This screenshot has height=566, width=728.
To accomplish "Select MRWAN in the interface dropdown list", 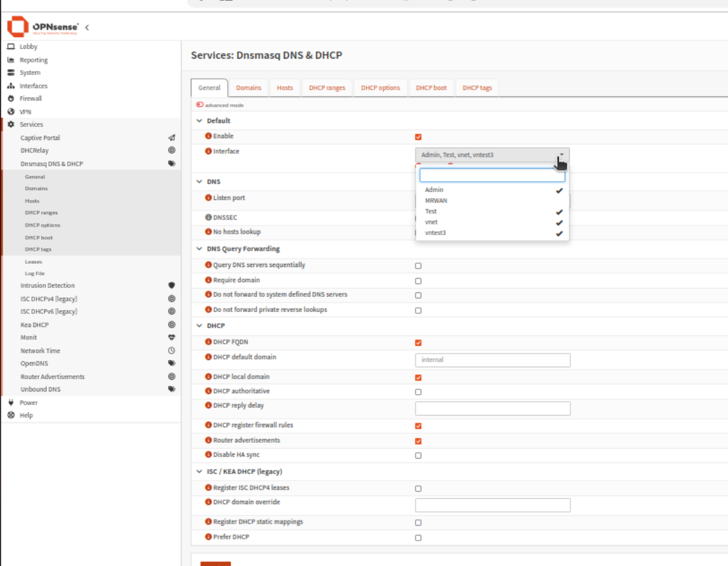I will (x=436, y=201).
